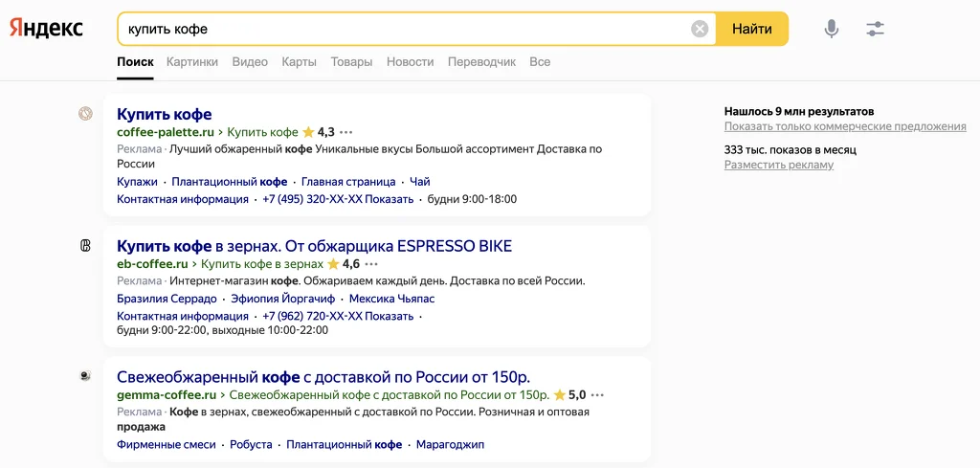Click 'будни 9:00-22:00, выходные 10:00-22:00' text
Screen dimensions: 980x468
[222, 330]
